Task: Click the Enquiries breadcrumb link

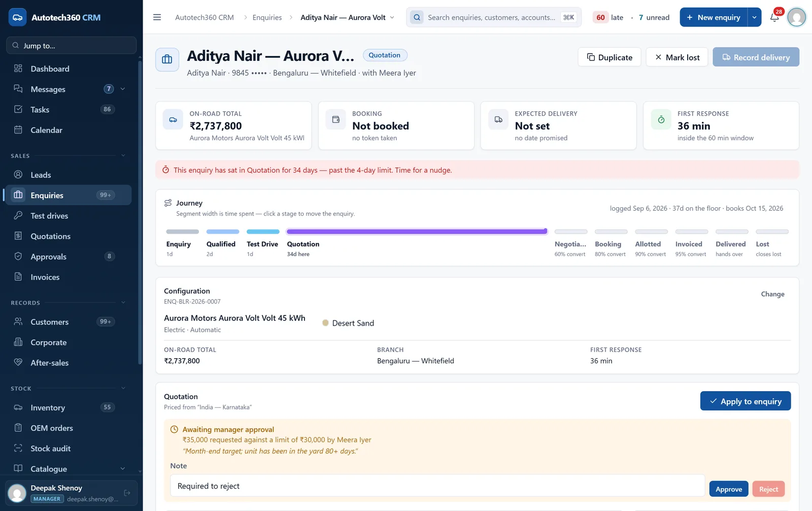Action: pos(267,17)
